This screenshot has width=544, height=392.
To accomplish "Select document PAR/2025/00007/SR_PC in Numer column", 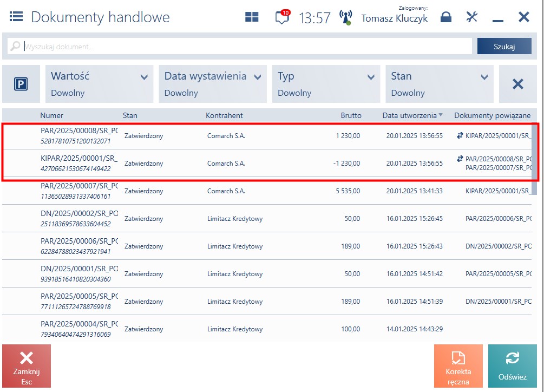I will [79, 186].
